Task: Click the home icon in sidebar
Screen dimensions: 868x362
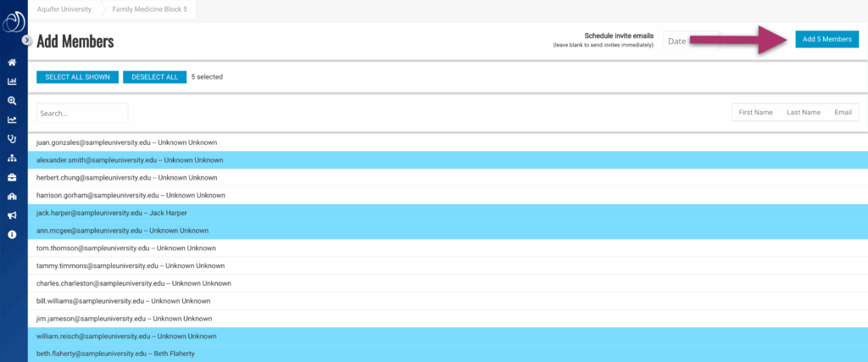Action: (12, 62)
